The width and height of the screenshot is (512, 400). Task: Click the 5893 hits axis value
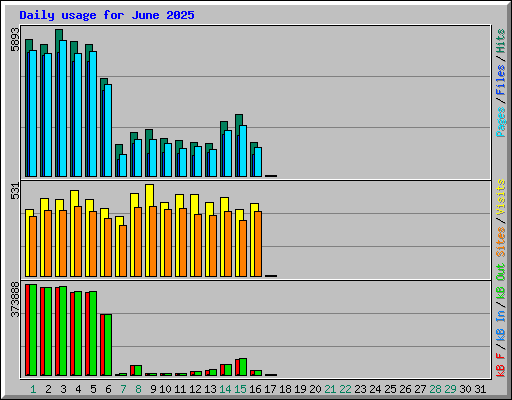coord(15,40)
